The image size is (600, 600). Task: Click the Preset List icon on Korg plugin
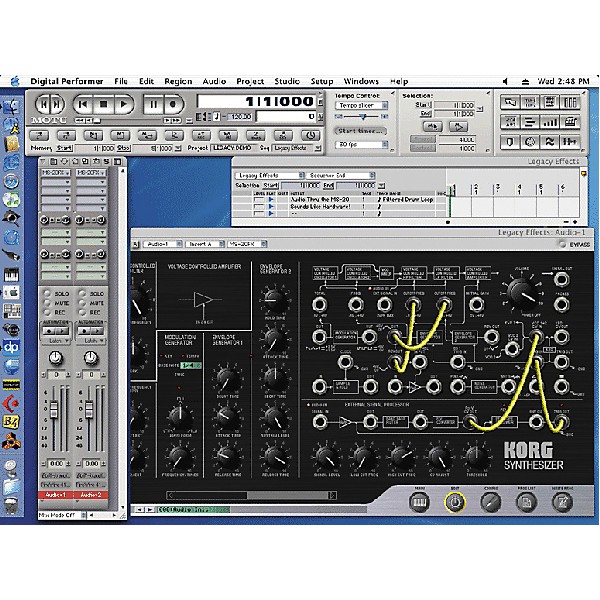[527, 502]
